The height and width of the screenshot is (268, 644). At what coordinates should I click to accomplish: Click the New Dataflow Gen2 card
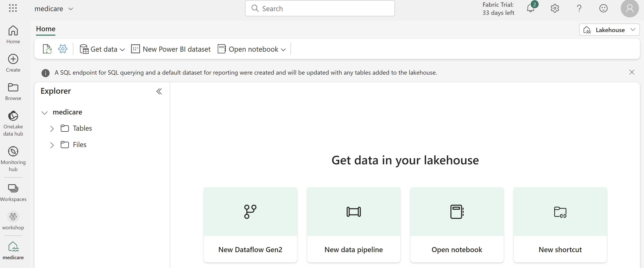(250, 224)
